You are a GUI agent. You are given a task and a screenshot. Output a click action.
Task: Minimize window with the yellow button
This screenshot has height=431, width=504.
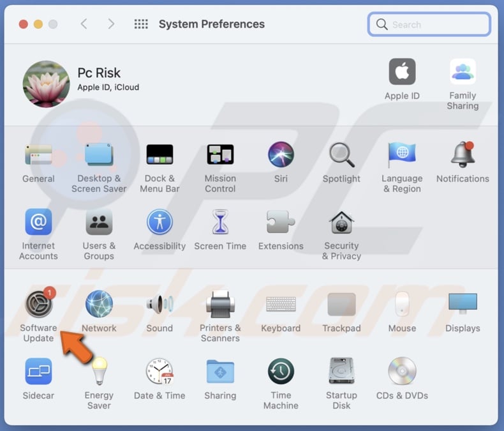click(x=38, y=24)
